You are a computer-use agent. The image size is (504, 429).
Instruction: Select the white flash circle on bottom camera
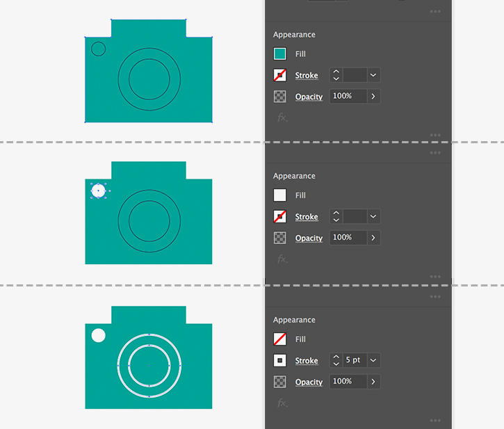tap(98, 335)
